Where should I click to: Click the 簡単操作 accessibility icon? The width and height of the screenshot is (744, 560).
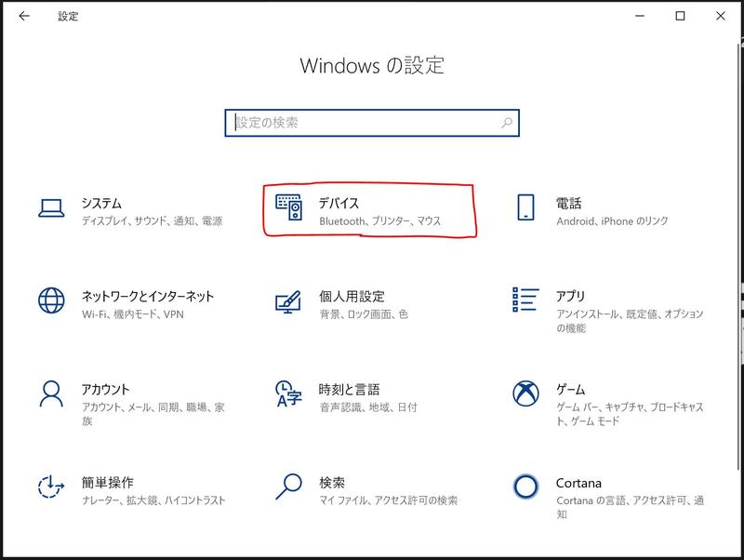[x=51, y=487]
